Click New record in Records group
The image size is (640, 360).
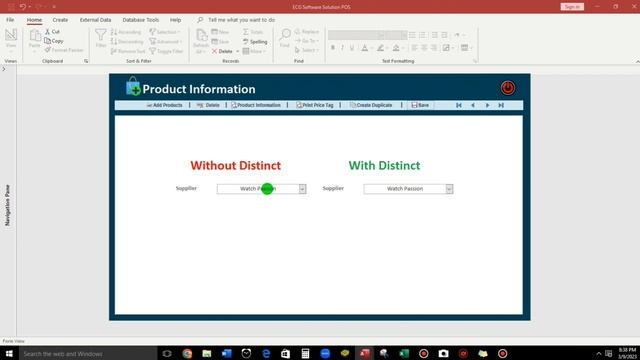[x=220, y=32]
